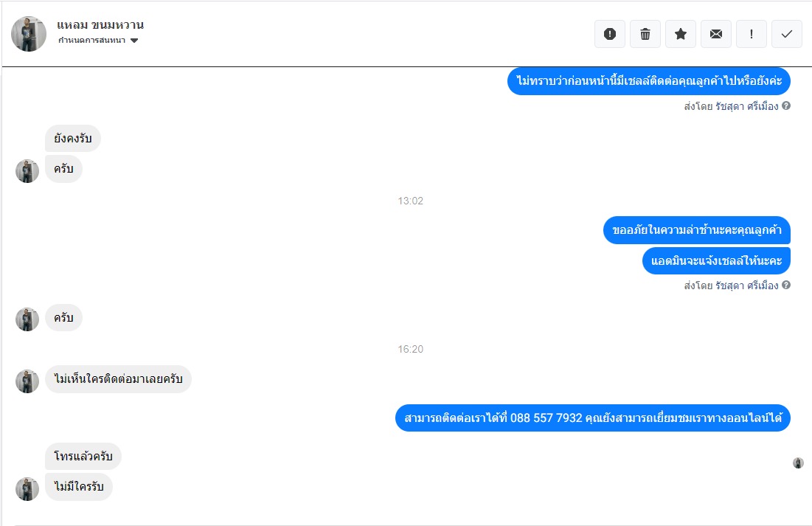The image size is (812, 526).
Task: Click the contact name แหลม ขนมหวาน
Action: (100, 25)
